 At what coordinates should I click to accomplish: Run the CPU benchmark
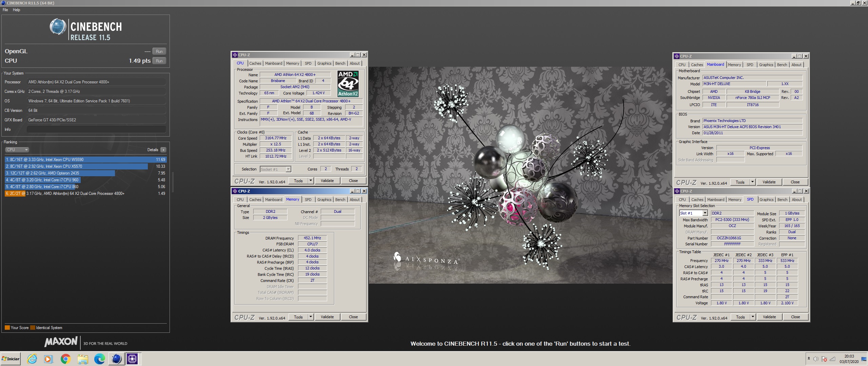click(159, 61)
